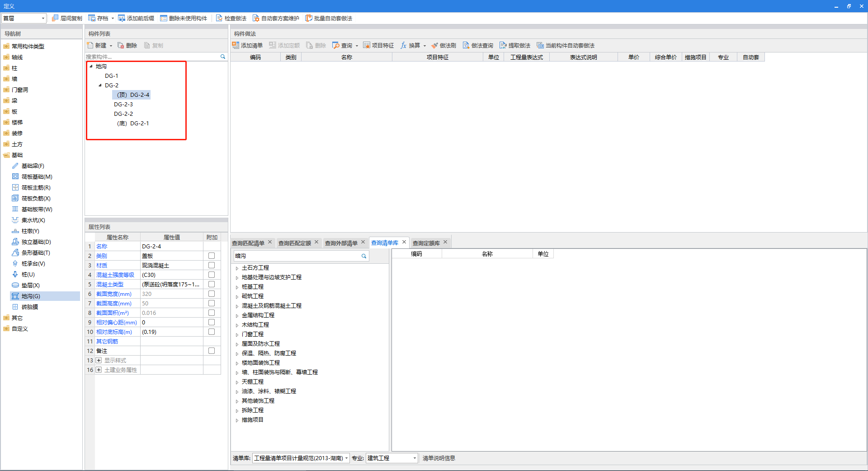The width and height of the screenshot is (868, 471).
Task: Click 清单说明信息 link
Action: click(x=439, y=458)
